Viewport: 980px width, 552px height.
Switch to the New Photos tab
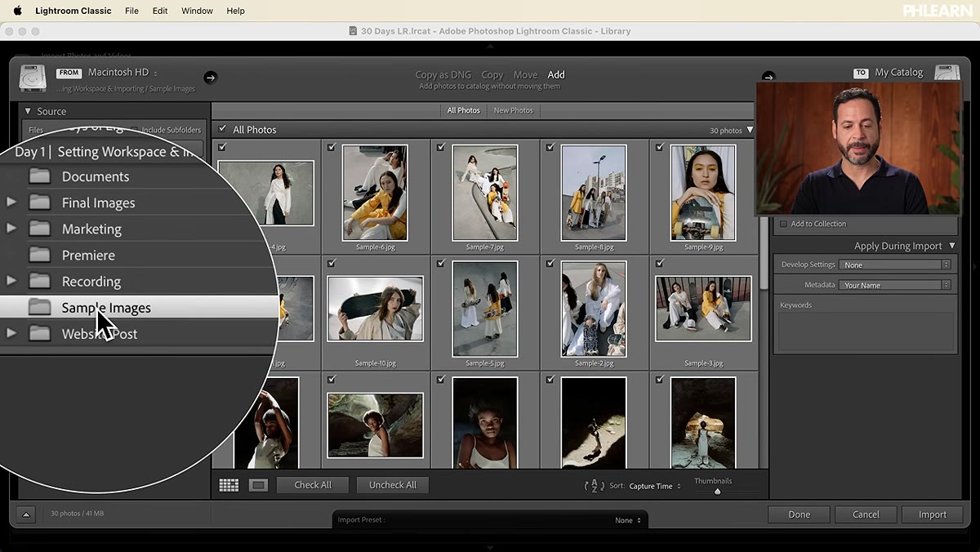point(513,110)
